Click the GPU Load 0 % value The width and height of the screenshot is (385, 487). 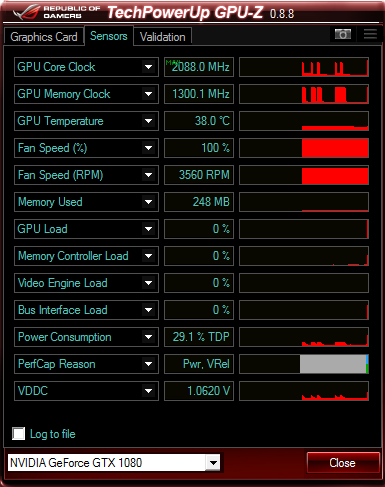click(199, 229)
